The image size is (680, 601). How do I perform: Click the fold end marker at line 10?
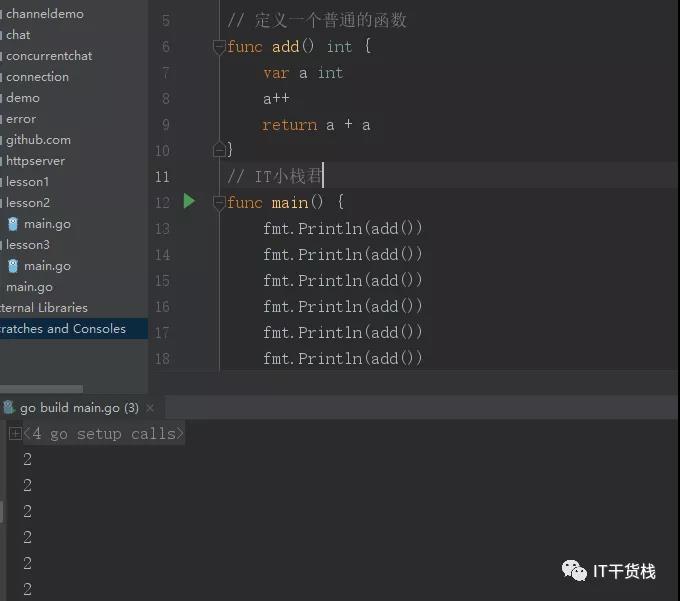coord(219,150)
